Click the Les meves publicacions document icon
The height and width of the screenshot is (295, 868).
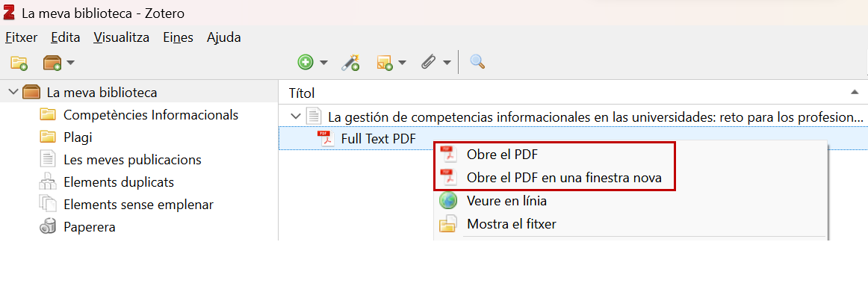pos(48,159)
